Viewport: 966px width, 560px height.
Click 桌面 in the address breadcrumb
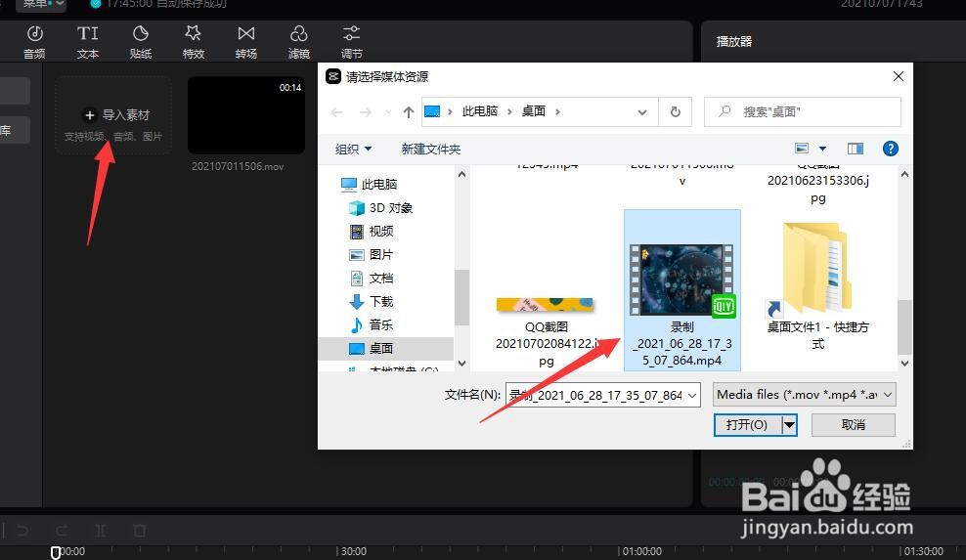tap(534, 111)
